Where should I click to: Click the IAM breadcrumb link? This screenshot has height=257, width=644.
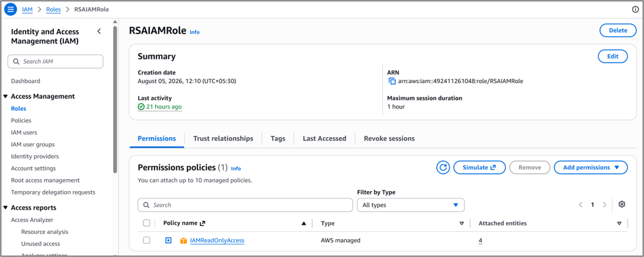click(28, 9)
